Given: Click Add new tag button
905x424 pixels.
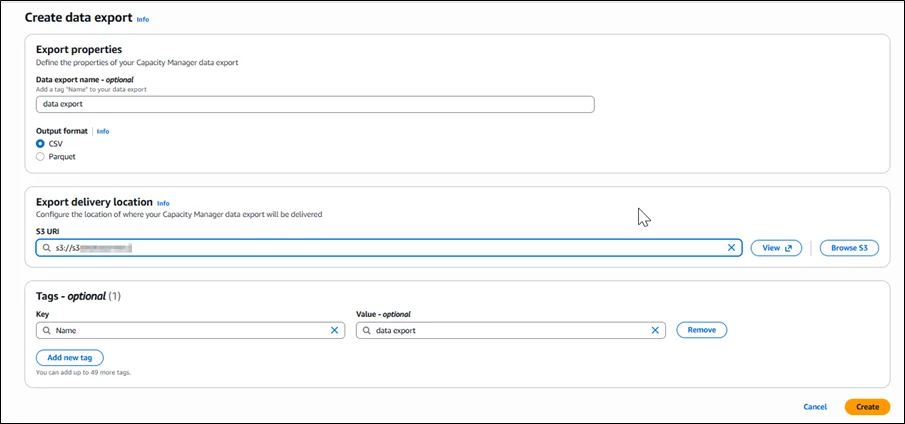Looking at the screenshot, I should [69, 358].
